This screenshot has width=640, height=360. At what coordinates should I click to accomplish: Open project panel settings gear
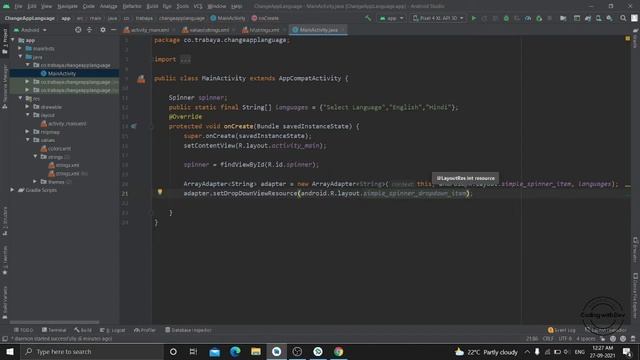(103, 30)
